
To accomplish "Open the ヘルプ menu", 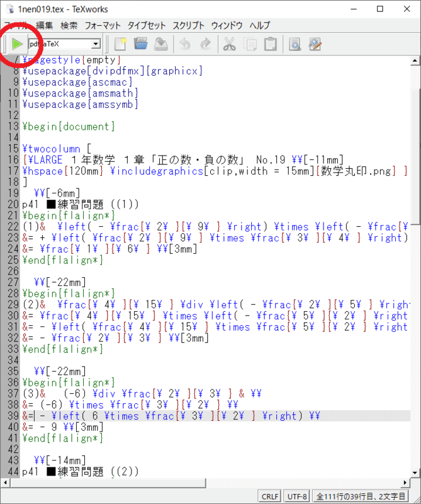I will [x=259, y=25].
